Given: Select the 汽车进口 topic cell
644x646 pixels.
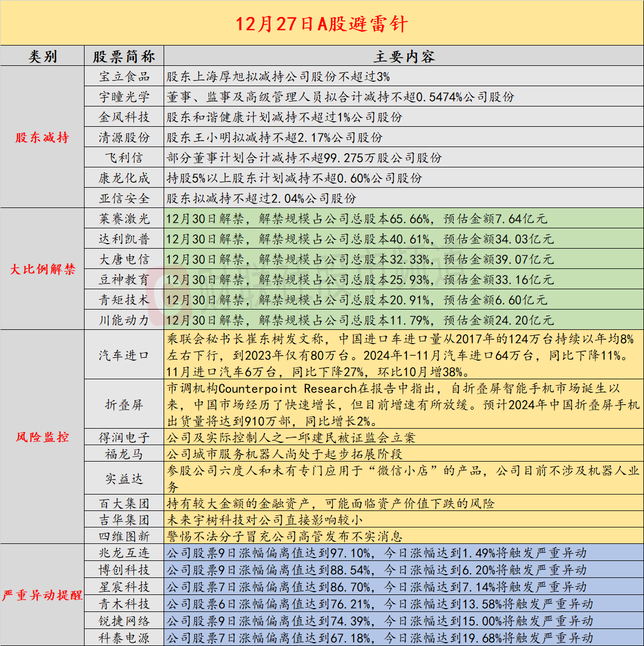Looking at the screenshot, I should [124, 356].
